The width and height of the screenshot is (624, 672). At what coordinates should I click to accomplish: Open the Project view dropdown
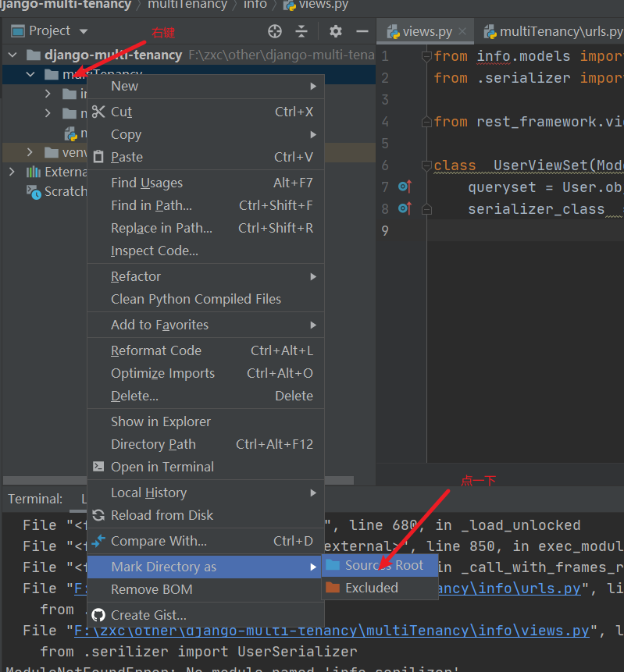tap(84, 31)
